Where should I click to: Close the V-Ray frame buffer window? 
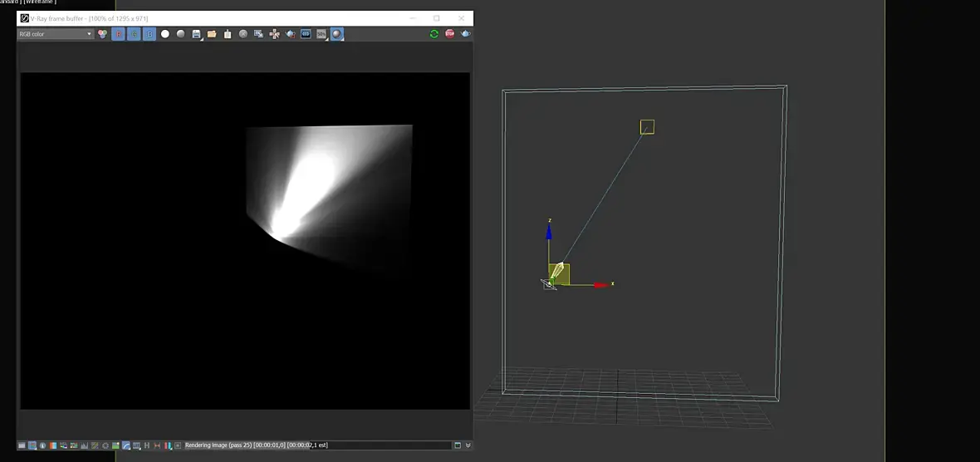(x=461, y=18)
